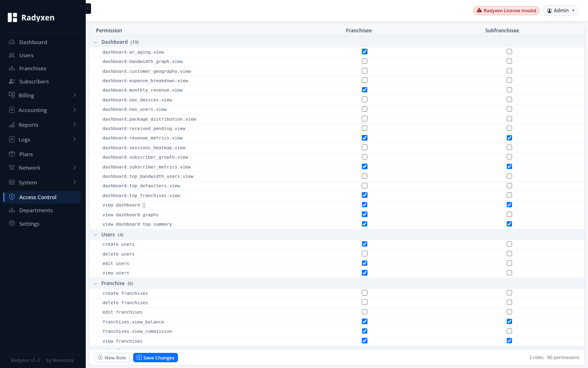The height and width of the screenshot is (368, 588).
Task: Enable delete users for Franchisee
Action: [365, 254]
